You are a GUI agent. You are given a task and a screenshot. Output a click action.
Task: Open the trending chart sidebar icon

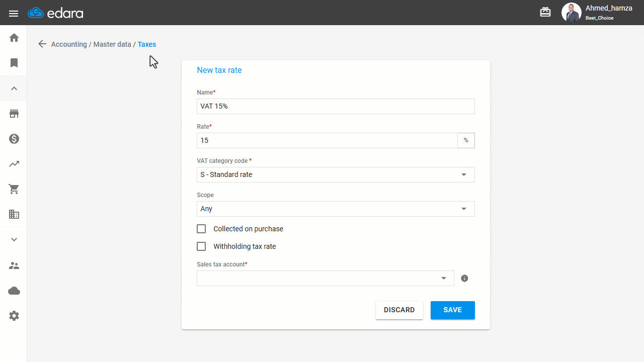tap(14, 164)
